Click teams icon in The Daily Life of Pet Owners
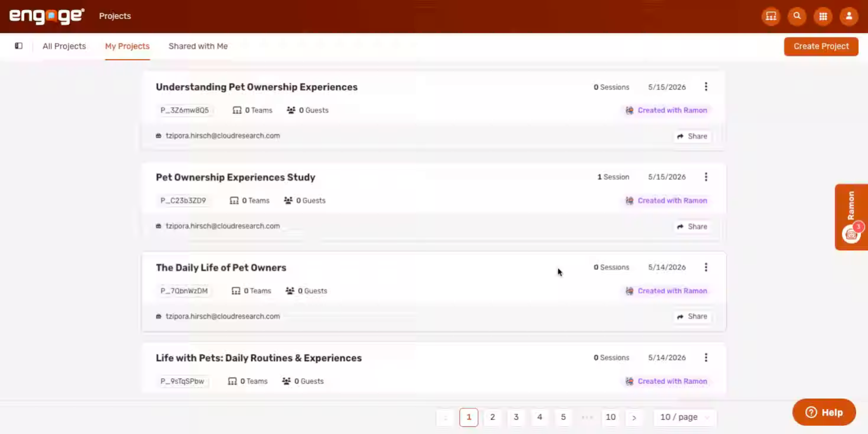The width and height of the screenshot is (868, 434). (x=236, y=291)
